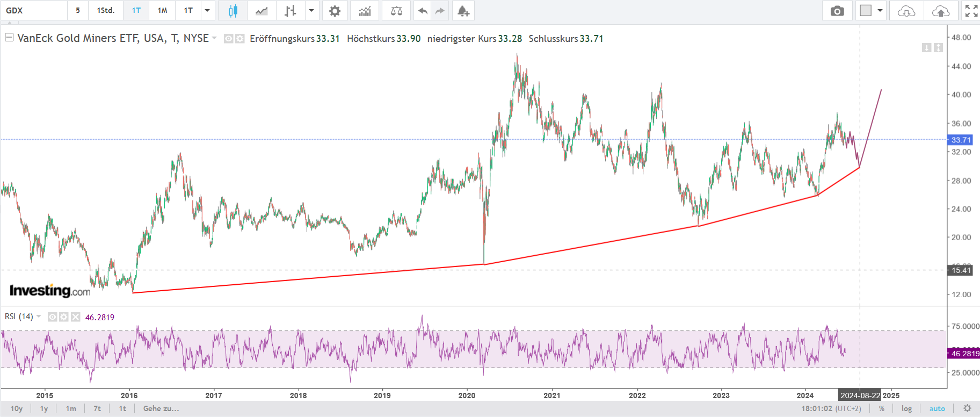Collapse the VanEck Gold Miners legend
This screenshot has width=980, height=417.
(9, 38)
